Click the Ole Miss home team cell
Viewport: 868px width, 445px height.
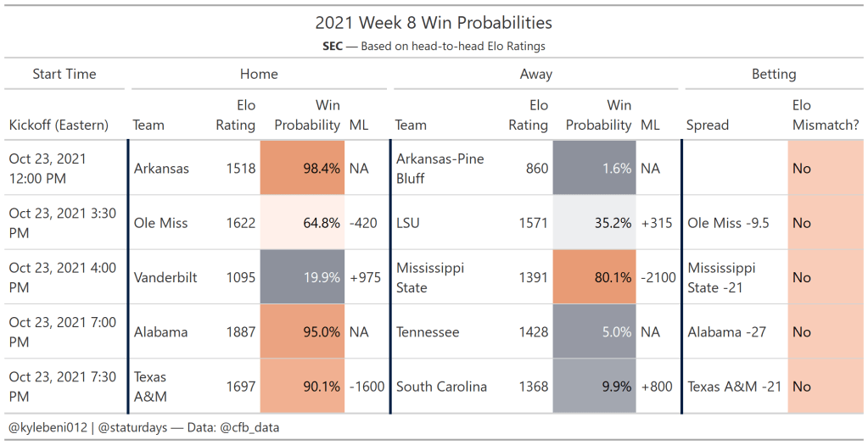(161, 223)
